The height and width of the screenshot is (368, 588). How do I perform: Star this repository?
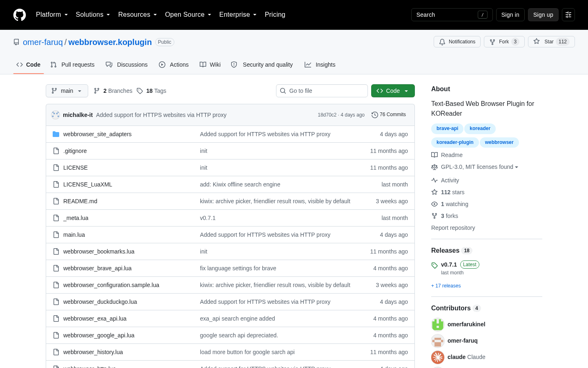click(x=551, y=42)
